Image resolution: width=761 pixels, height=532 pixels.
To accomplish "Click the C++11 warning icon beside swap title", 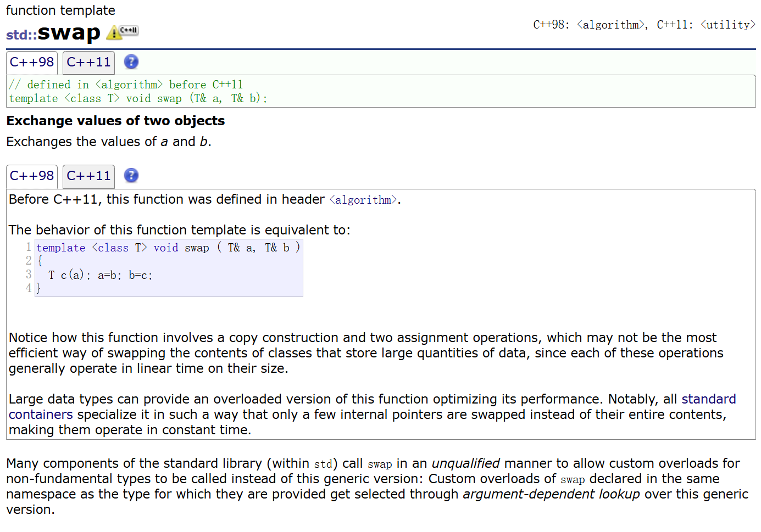I will [122, 32].
